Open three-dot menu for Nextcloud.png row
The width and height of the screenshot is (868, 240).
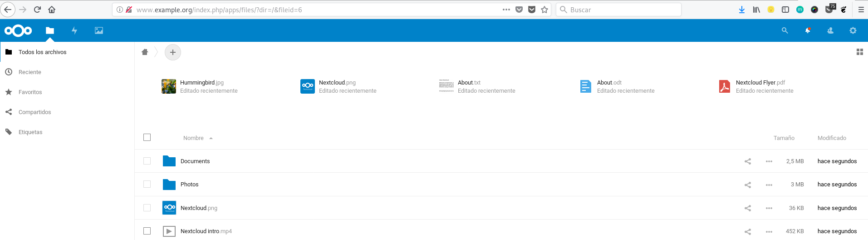coord(769,208)
